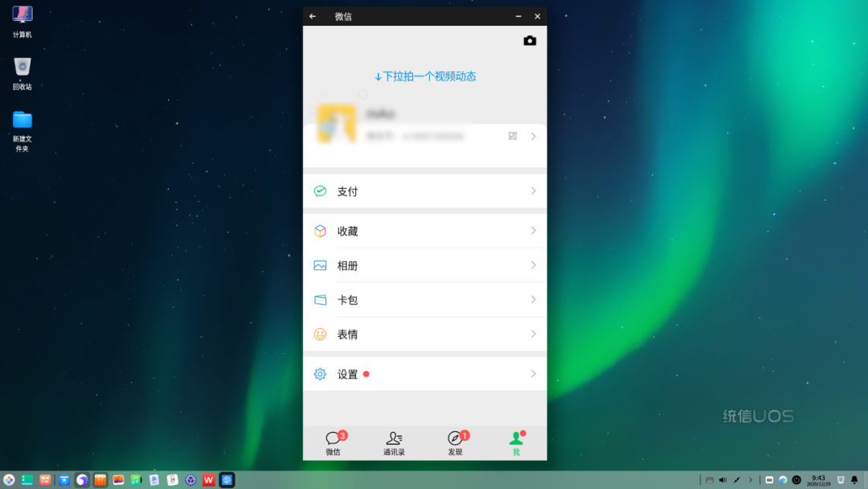Click the 卡包 wallet card icon
The height and width of the screenshot is (489, 868).
(320, 300)
